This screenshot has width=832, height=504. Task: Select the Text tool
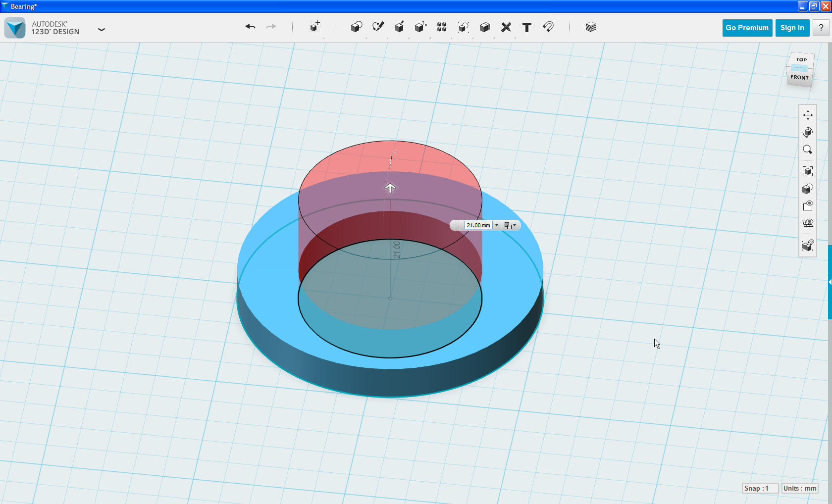coord(527,28)
